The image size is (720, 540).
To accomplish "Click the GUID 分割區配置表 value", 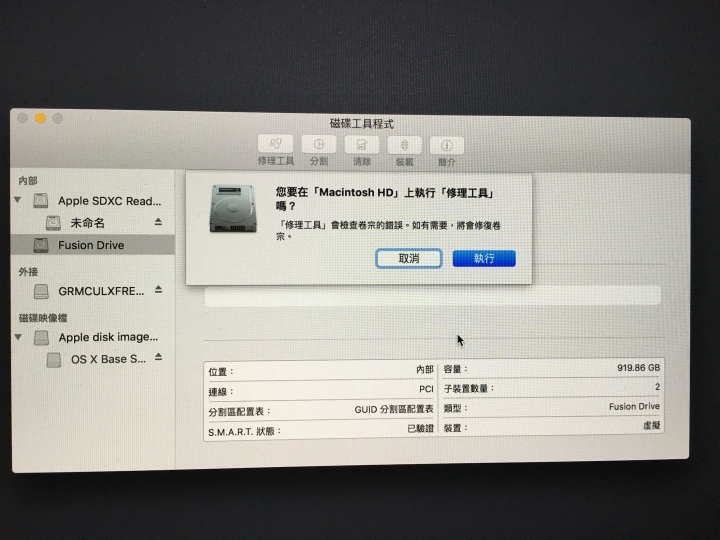I will [x=394, y=409].
